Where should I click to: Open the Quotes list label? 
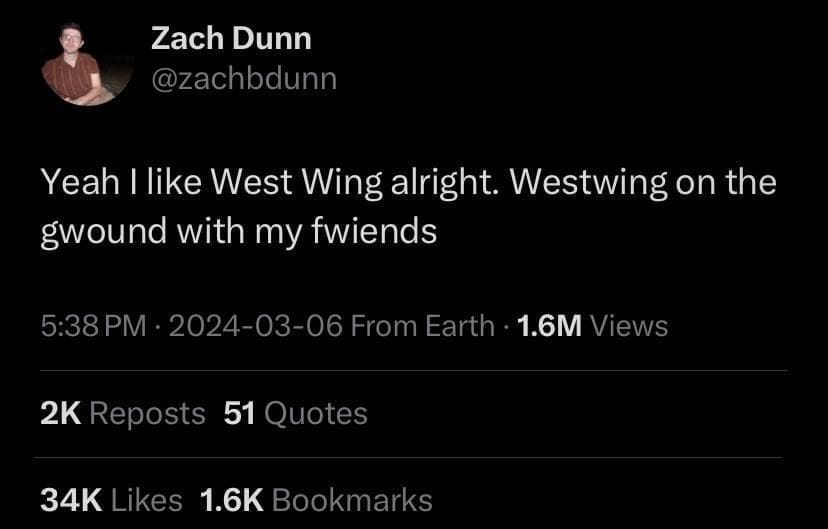click(x=316, y=413)
